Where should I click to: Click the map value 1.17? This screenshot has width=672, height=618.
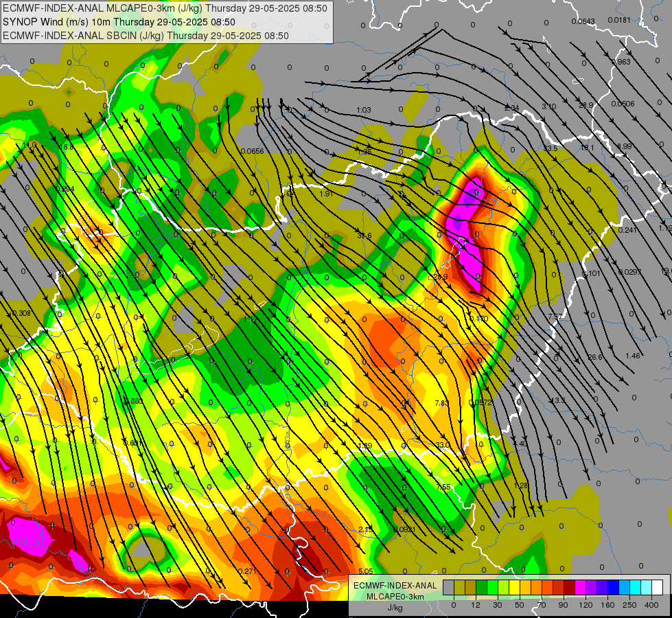(x=250, y=320)
